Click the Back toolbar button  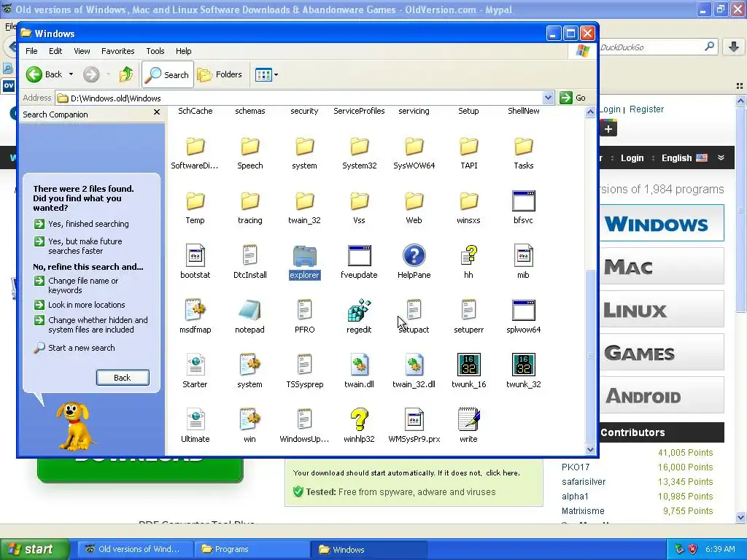[44, 74]
